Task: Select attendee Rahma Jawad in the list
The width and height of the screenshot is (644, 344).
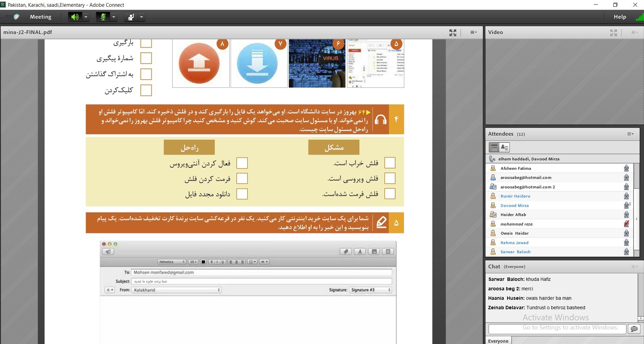Action: pos(514,242)
